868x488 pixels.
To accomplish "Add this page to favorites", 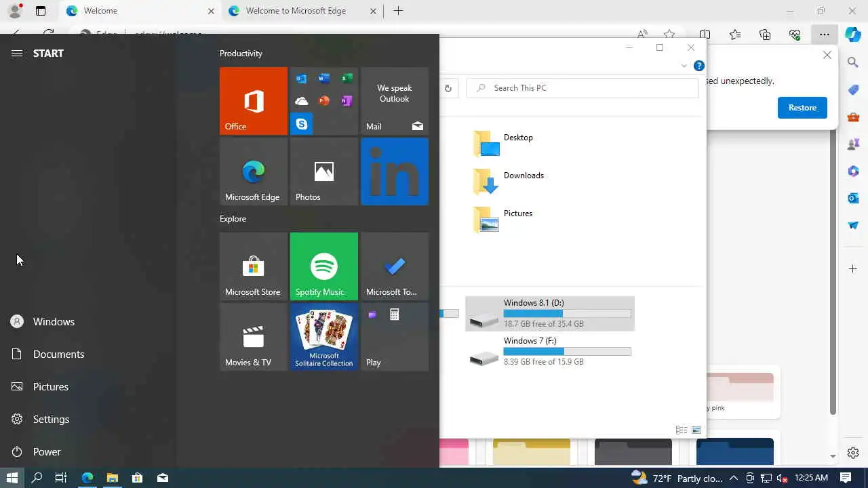I will pyautogui.click(x=669, y=35).
